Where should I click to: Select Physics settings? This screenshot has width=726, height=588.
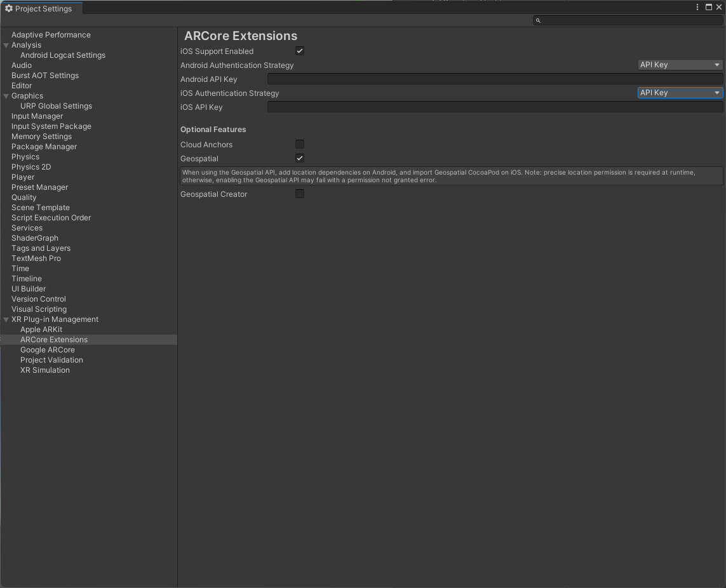[x=25, y=157]
